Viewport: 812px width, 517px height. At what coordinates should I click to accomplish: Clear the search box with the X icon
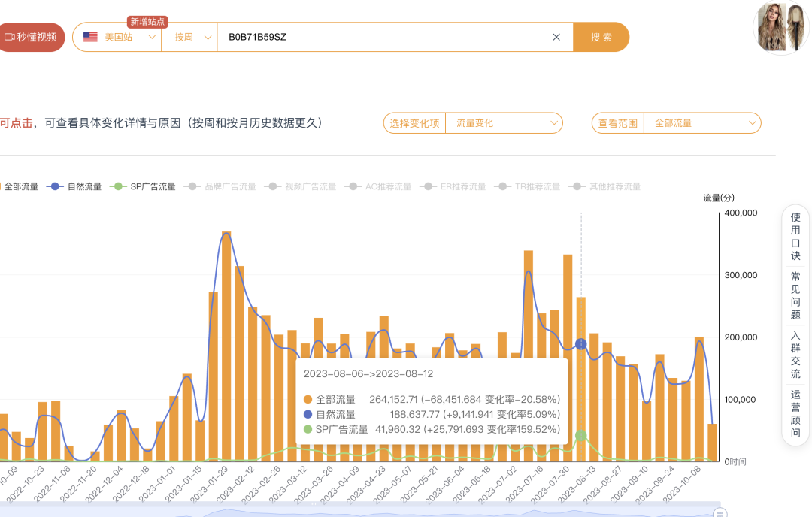[556, 38]
